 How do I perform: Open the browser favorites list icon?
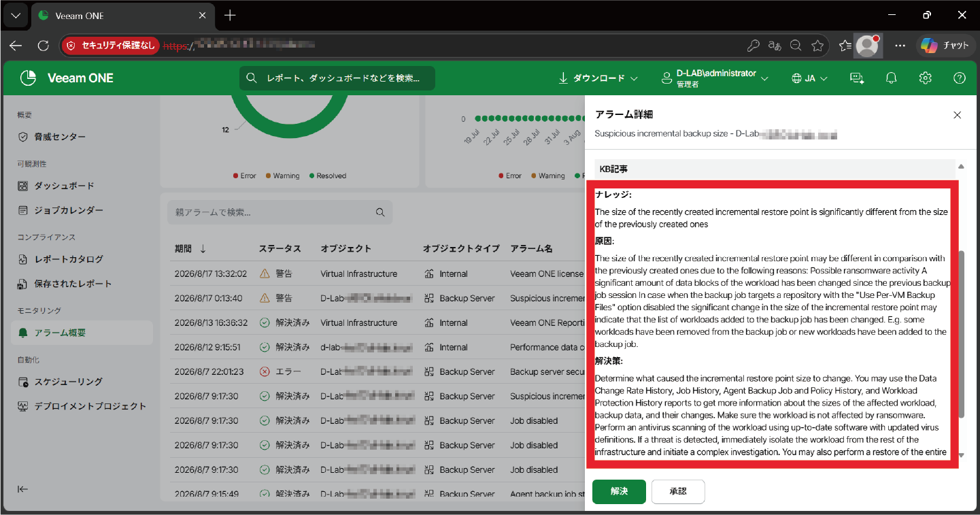(845, 46)
